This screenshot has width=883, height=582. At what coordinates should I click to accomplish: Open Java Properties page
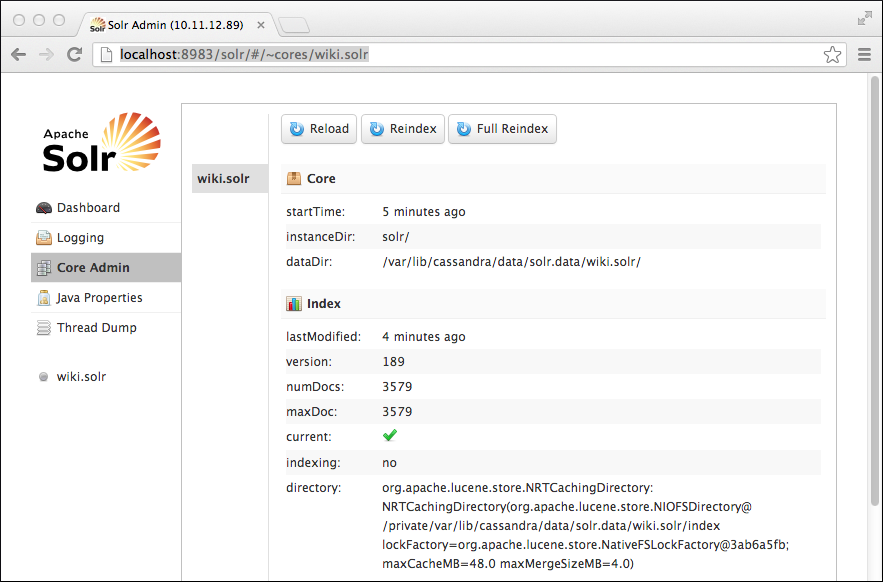click(99, 298)
